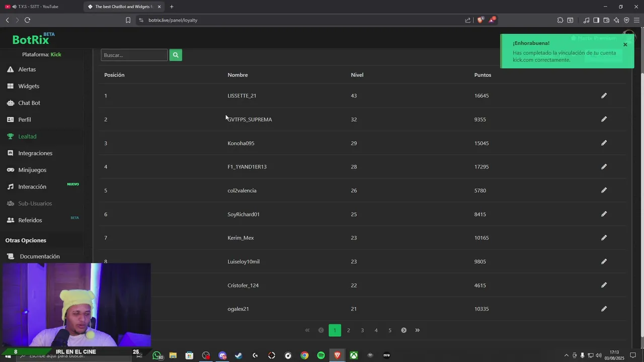This screenshot has width=644, height=362.
Task: Switch to the T.Y.S - SSTT YouTube tab
Action: tap(40, 7)
